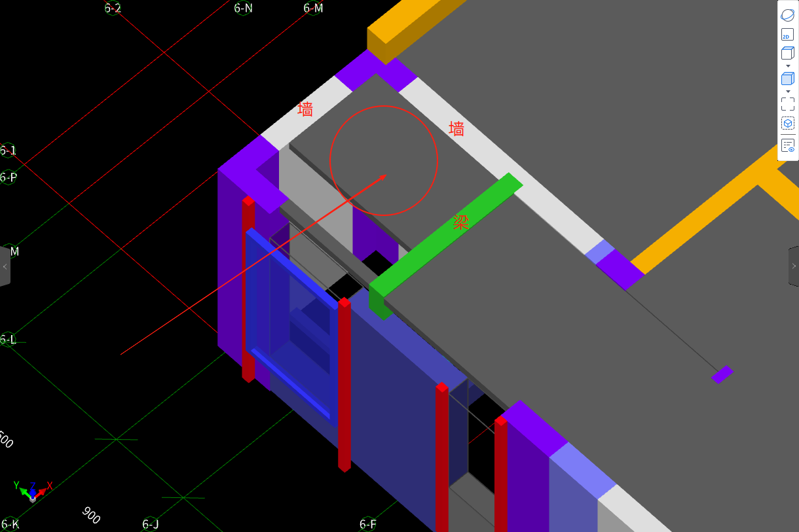Select the shaded solid cube display icon
Image resolution: width=799 pixels, height=532 pixels.
pyautogui.click(x=788, y=79)
